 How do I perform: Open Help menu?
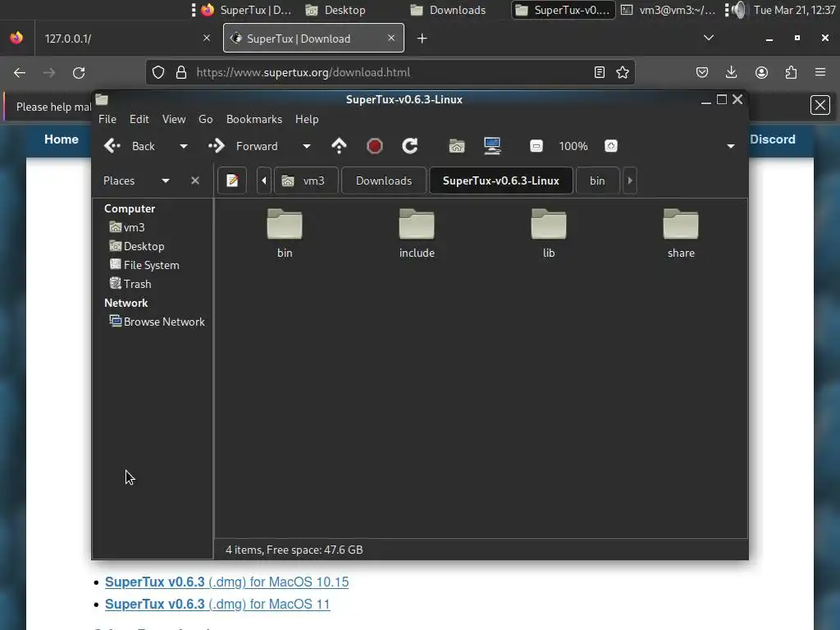[307, 119]
